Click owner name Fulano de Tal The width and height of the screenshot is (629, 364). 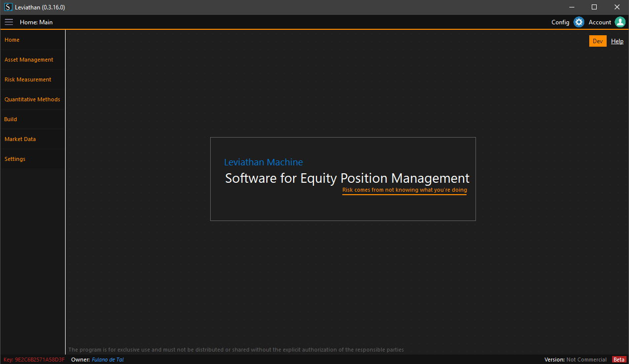[108, 360]
